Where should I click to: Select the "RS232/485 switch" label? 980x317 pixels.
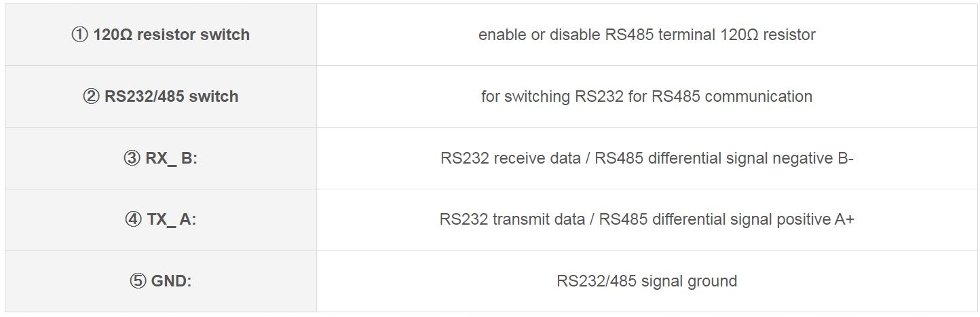point(171,96)
